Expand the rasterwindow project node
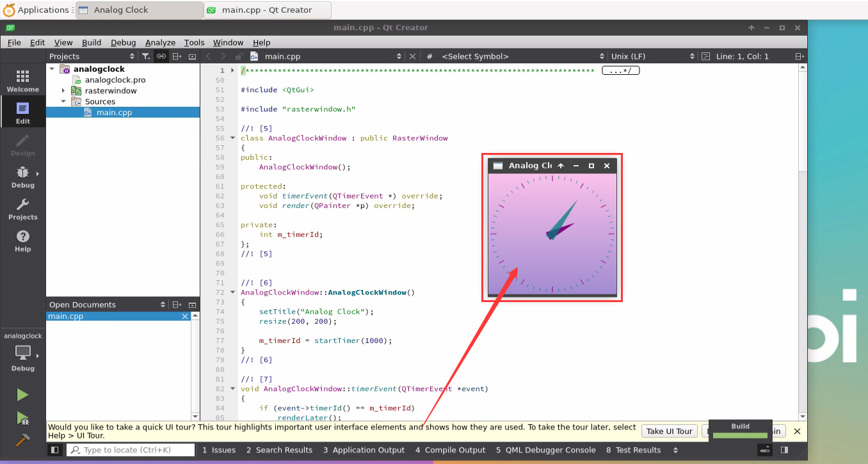Screen dimensions: 868x464 63,91
